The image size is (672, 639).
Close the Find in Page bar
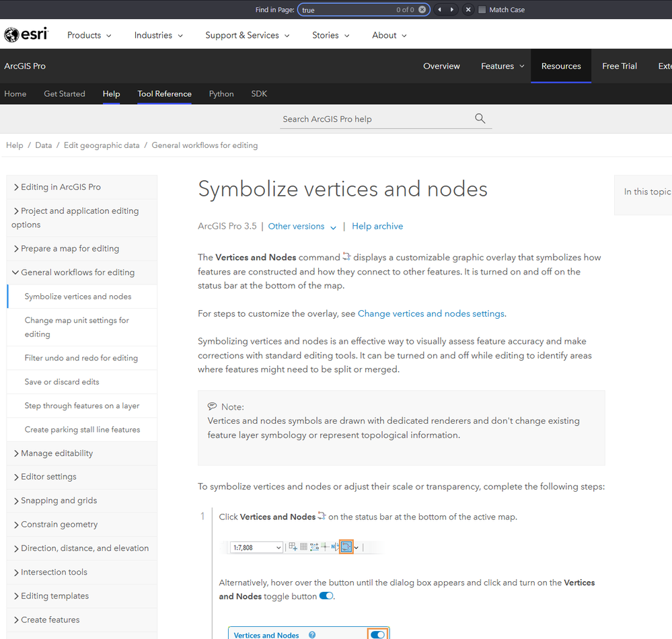[x=468, y=9]
